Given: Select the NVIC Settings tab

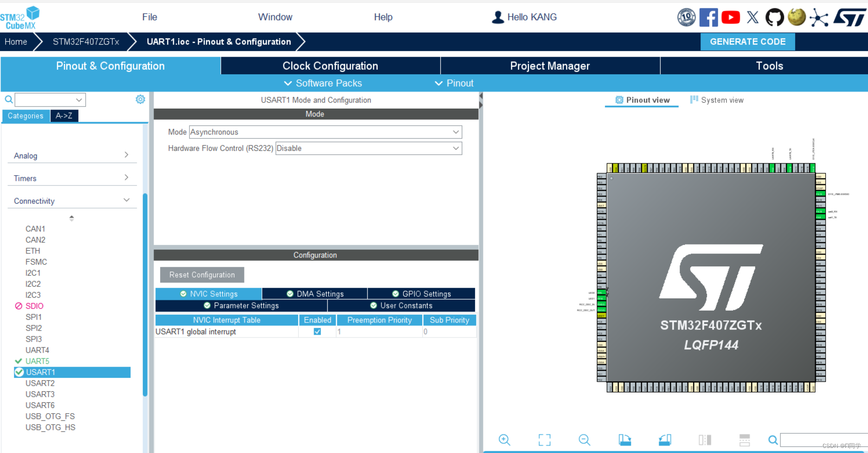Looking at the screenshot, I should [209, 294].
